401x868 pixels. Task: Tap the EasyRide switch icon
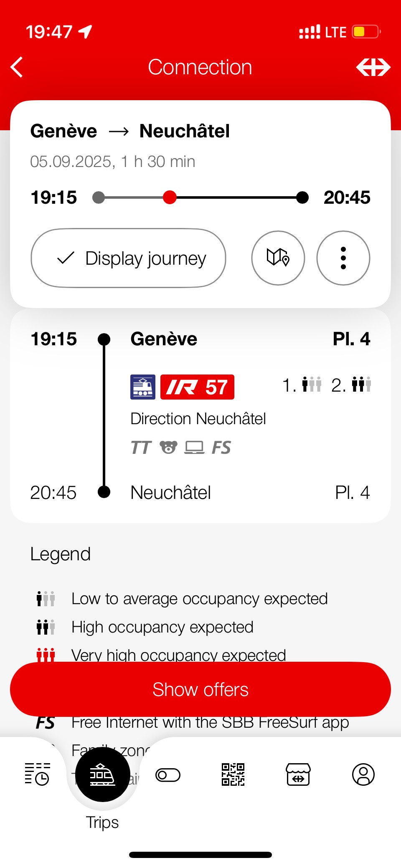point(168,775)
